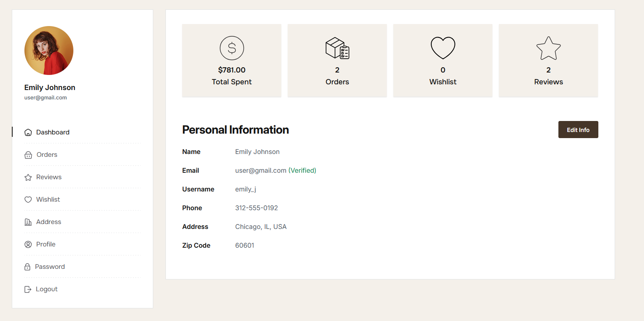Viewport: 644px width, 321px height.
Task: Click the Address building icon in sidebar
Action: 28,222
